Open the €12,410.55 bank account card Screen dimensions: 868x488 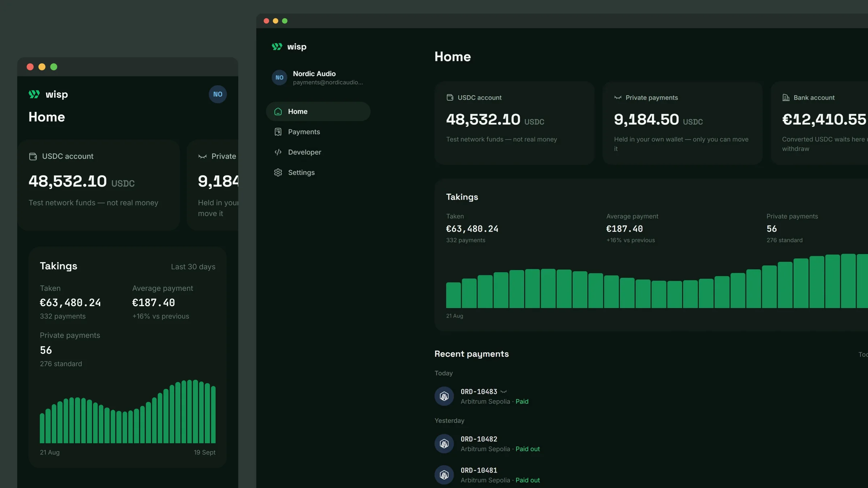(x=820, y=123)
